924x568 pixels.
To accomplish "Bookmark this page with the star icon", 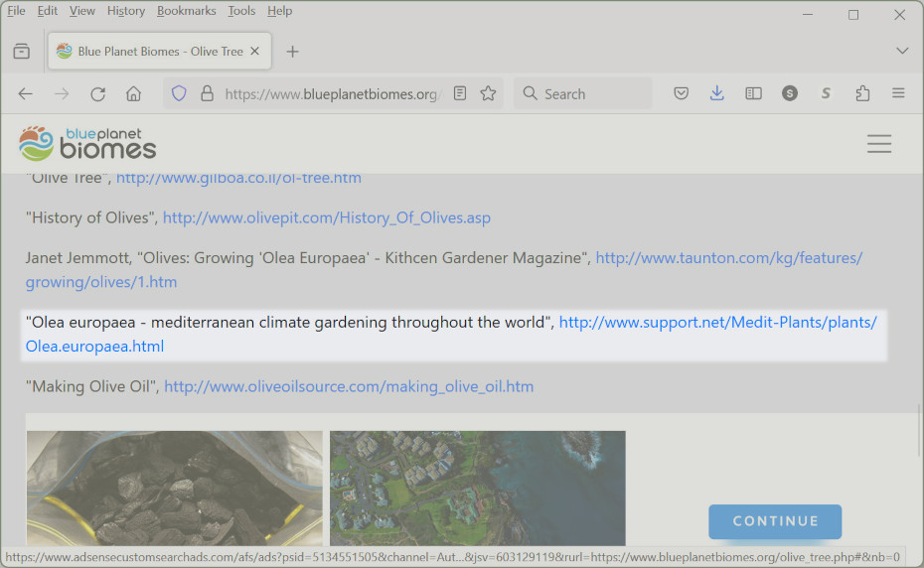I will [488, 94].
